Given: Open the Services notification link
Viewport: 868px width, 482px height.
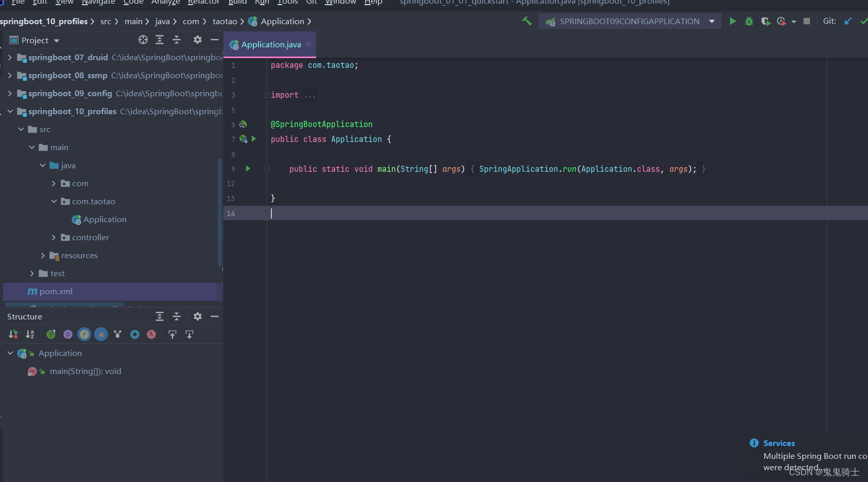Looking at the screenshot, I should (779, 443).
